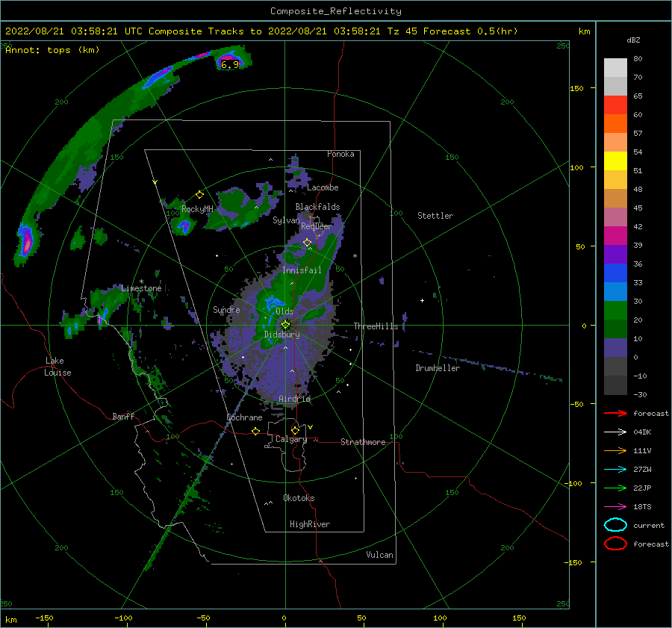Screen dimensions: 672x628
Task: Click the dBZ legend heading
Action: point(633,40)
